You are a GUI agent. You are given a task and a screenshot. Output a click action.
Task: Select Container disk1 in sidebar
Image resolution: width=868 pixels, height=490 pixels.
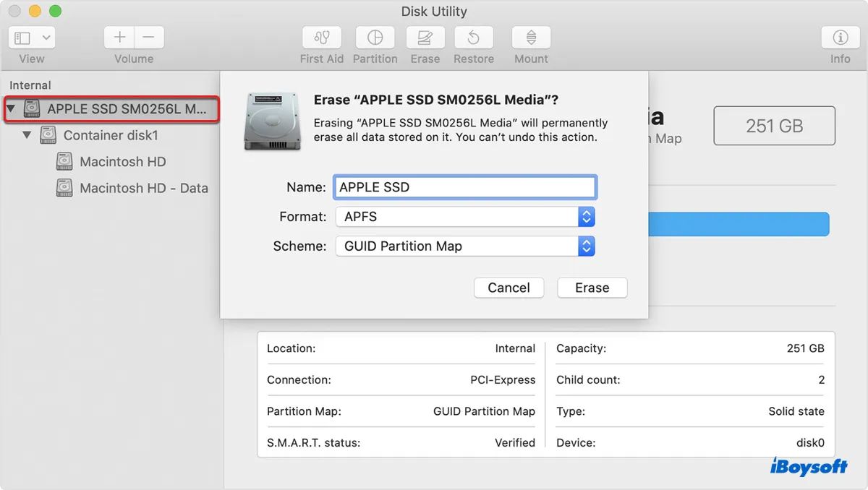[x=111, y=135]
